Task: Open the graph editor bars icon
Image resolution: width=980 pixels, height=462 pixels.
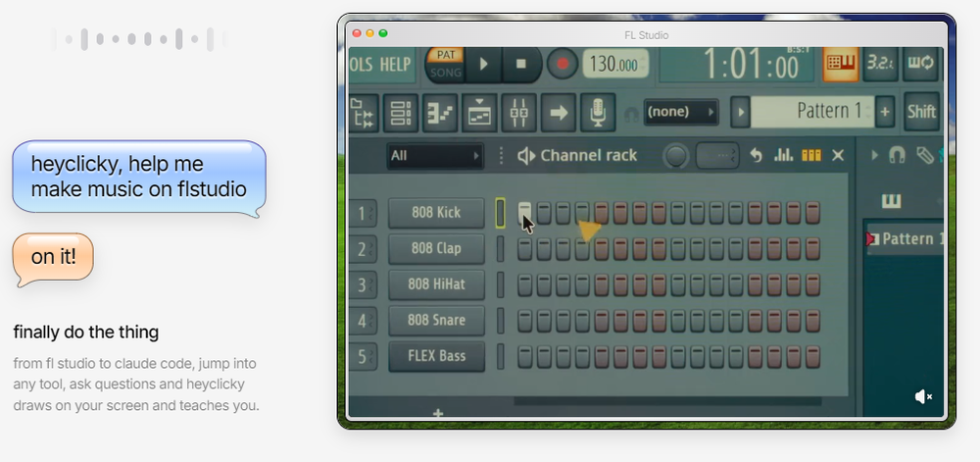Action: click(783, 155)
